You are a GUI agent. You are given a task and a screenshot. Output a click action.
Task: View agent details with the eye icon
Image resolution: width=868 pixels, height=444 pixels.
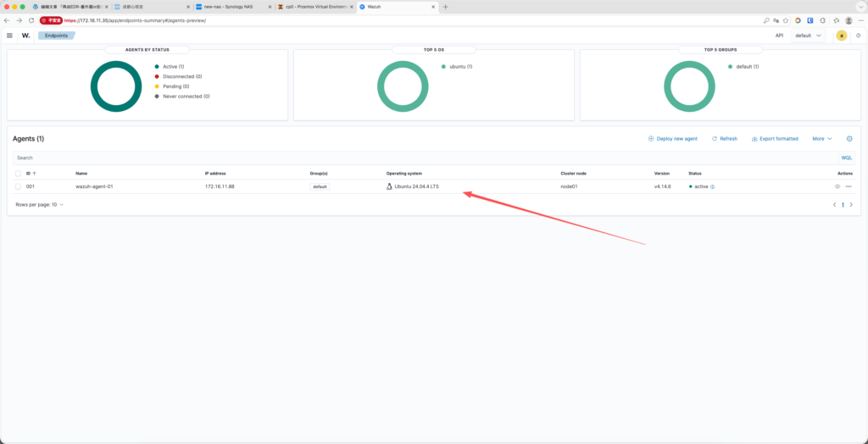pyautogui.click(x=837, y=186)
